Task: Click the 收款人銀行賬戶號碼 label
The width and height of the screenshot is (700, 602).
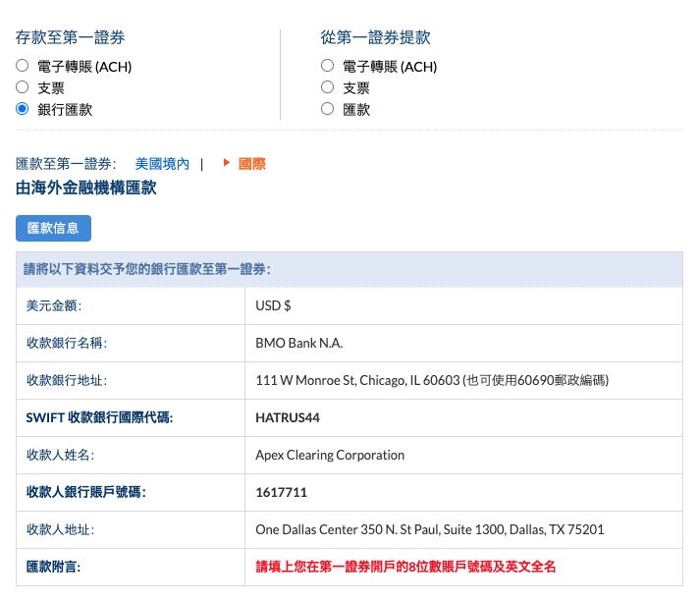Action: click(x=86, y=492)
